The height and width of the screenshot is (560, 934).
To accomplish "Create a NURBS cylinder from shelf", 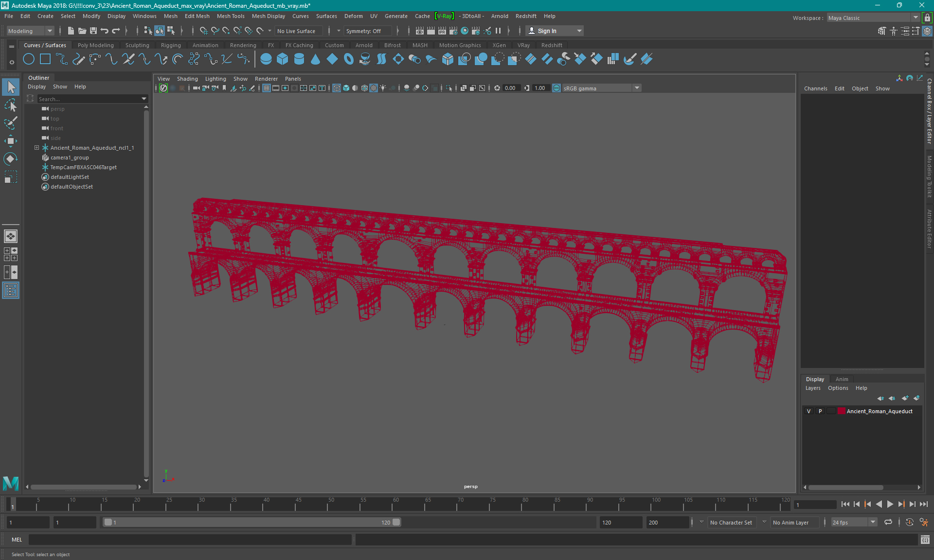I will click(x=299, y=59).
